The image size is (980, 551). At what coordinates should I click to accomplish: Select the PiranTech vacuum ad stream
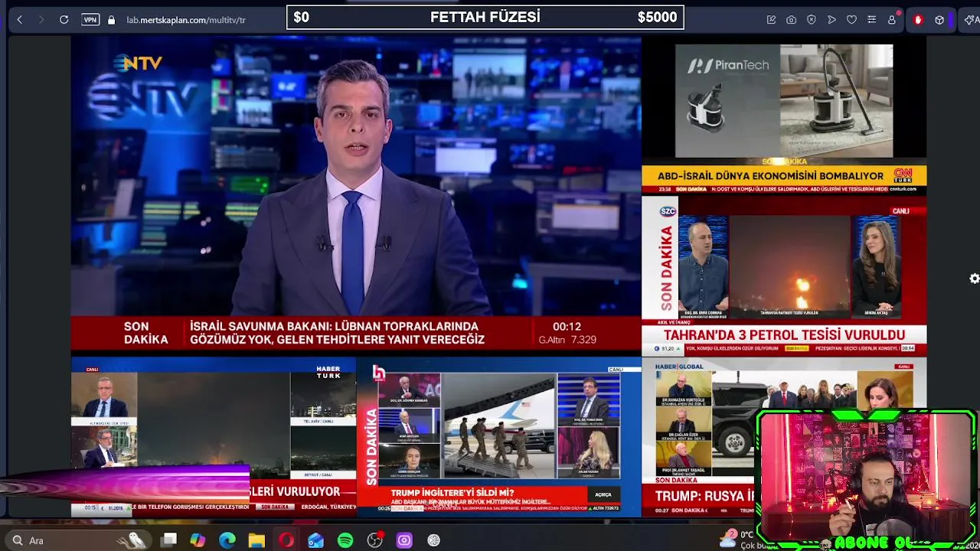784,100
